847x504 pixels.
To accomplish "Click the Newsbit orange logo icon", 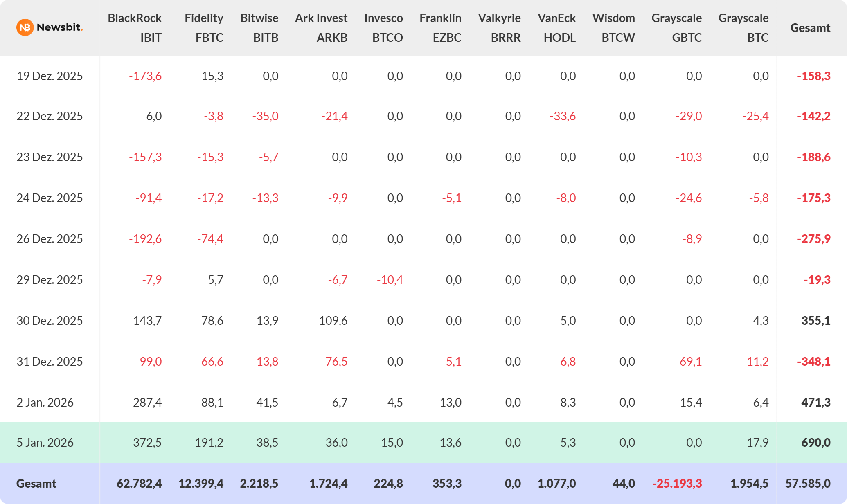I will pos(25,27).
